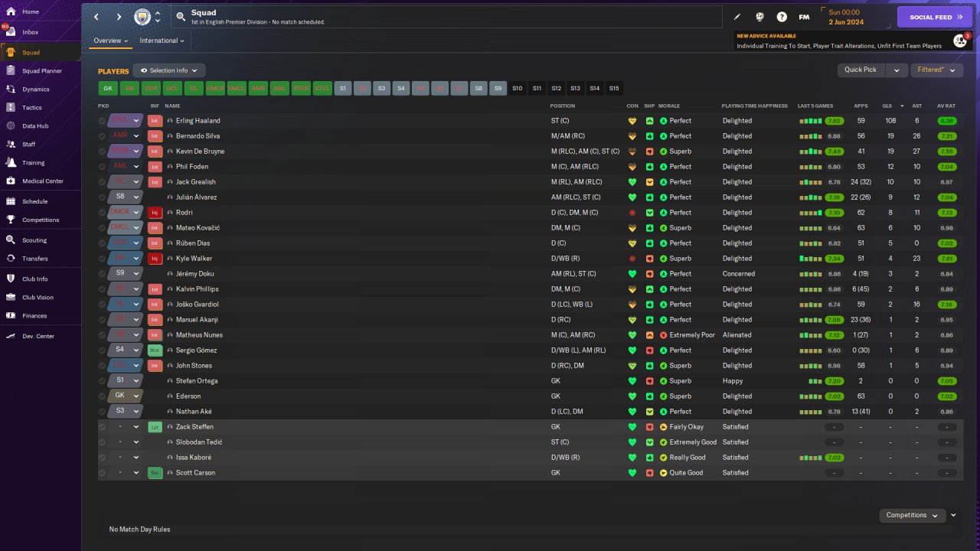The height and width of the screenshot is (551, 980).
Task: Select the S10 substitute slot
Action: tap(518, 89)
